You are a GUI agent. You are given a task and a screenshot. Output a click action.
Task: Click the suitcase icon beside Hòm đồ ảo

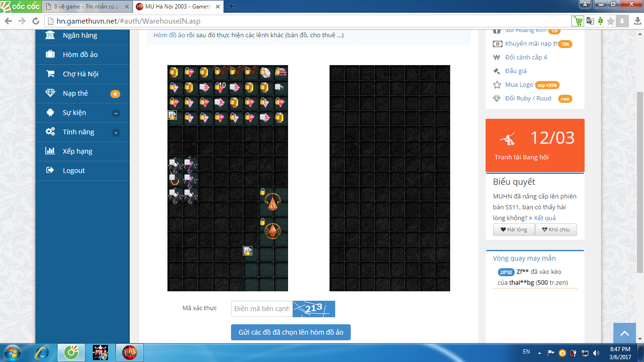(50, 55)
